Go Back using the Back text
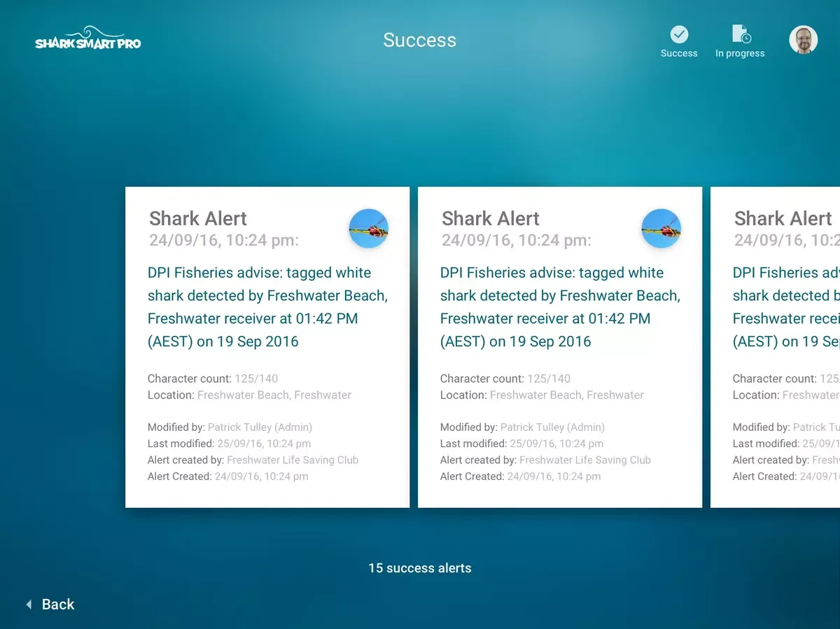Screen dimensions: 840x629 [x=58, y=605]
